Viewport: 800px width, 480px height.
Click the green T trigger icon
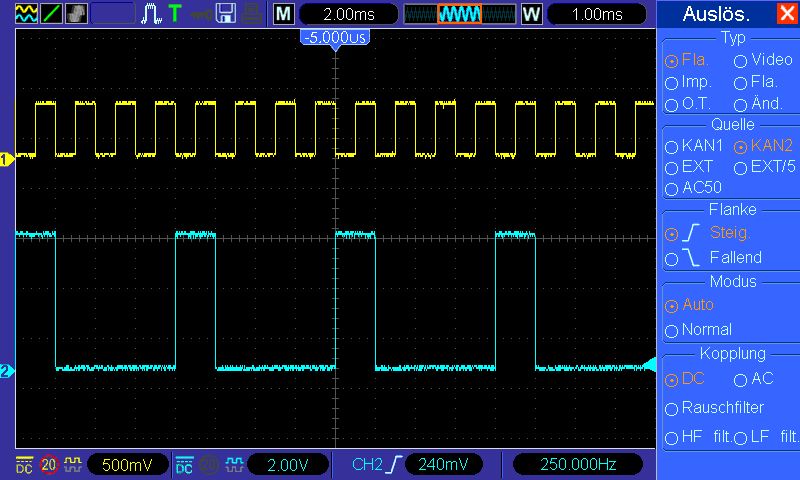pos(174,14)
